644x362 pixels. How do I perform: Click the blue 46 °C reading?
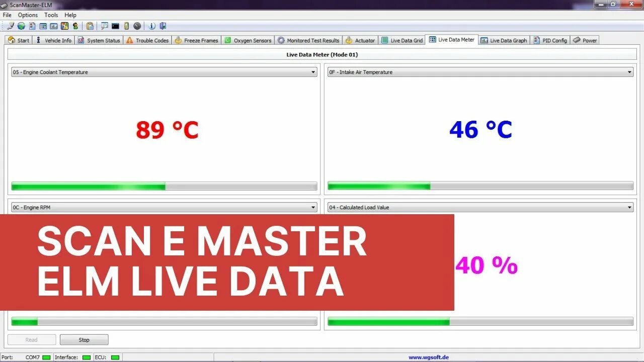[x=480, y=130]
